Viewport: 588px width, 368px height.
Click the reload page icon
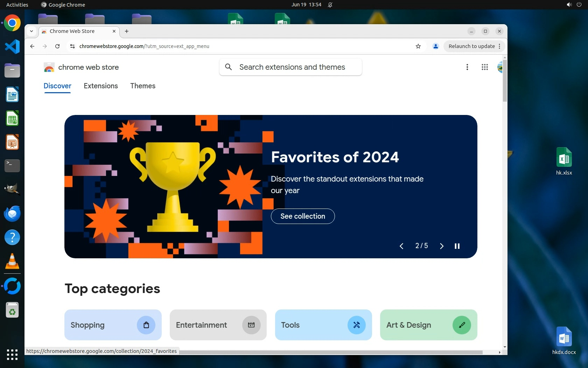pyautogui.click(x=57, y=46)
